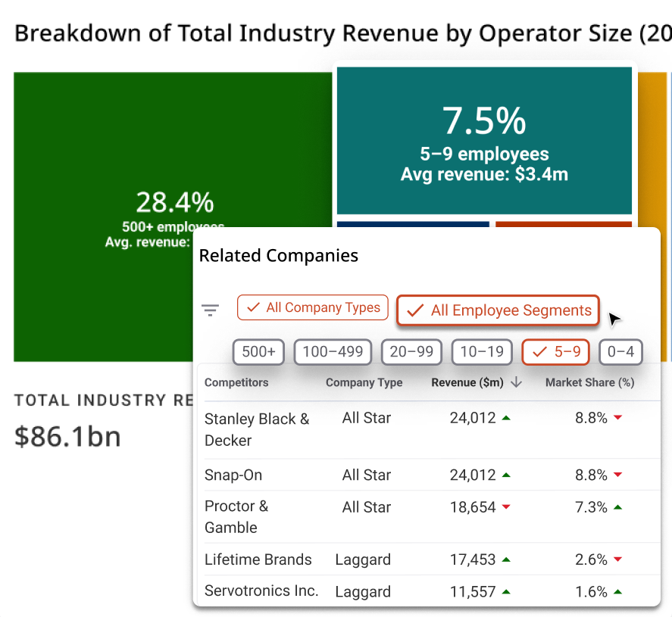Select the 10–19 employee segment
This screenshot has width=672, height=617.
(x=482, y=352)
